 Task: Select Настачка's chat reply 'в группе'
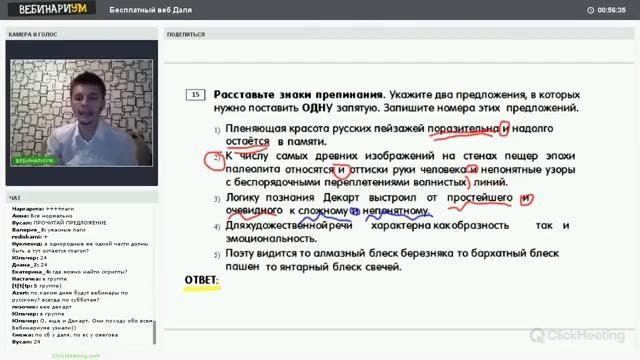(39, 279)
